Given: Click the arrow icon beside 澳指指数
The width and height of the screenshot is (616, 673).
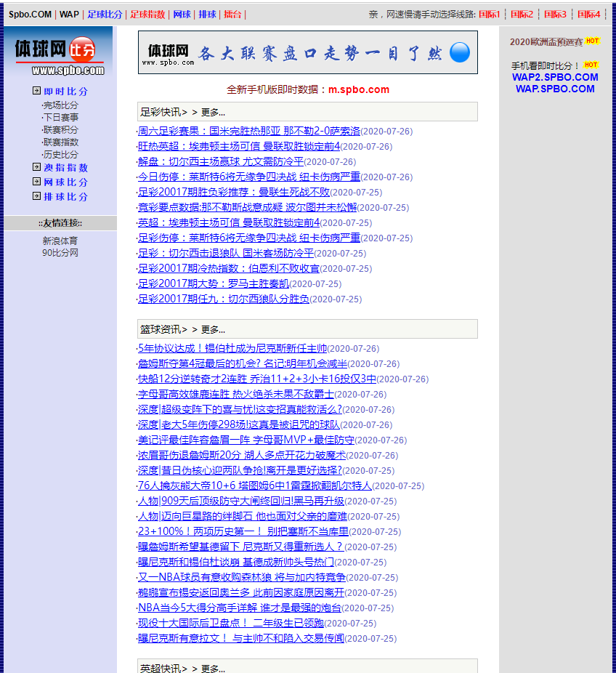Looking at the screenshot, I should point(37,167).
